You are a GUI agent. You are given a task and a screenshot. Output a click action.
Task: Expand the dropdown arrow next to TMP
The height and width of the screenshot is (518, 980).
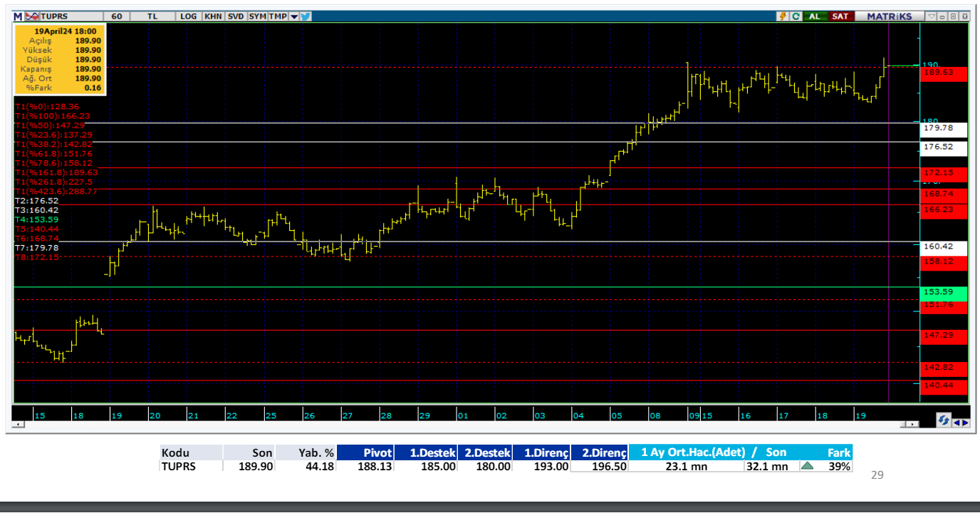294,16
